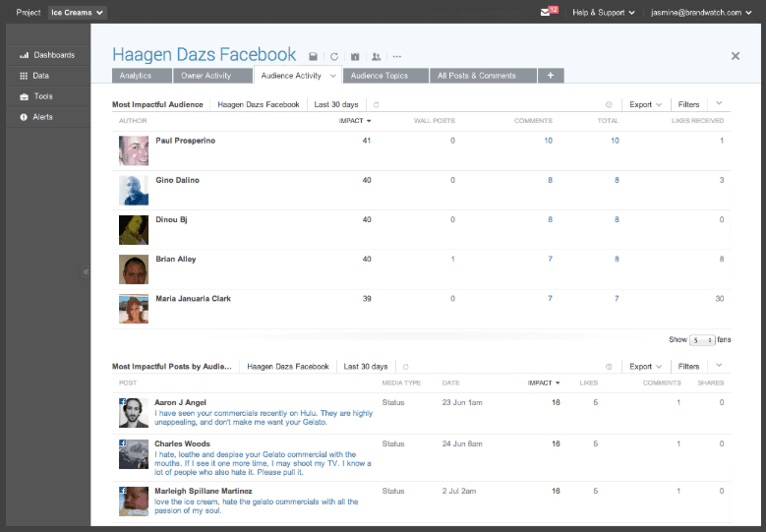Expand Export menu for Most Impactful Audience
This screenshot has width=766, height=532.
click(645, 104)
